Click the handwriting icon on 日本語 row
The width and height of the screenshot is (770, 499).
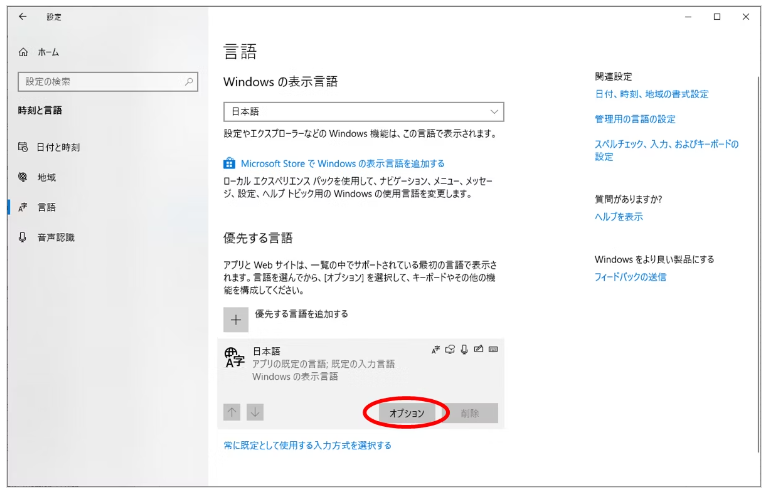coord(479,349)
